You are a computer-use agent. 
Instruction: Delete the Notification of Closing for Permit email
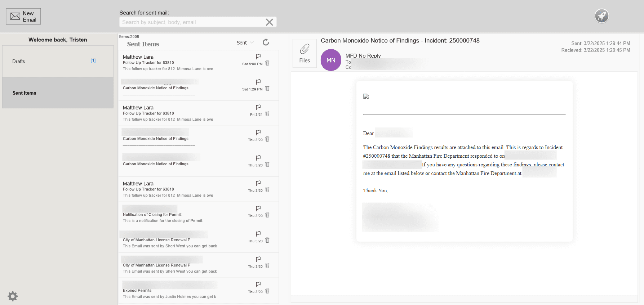coord(267,215)
